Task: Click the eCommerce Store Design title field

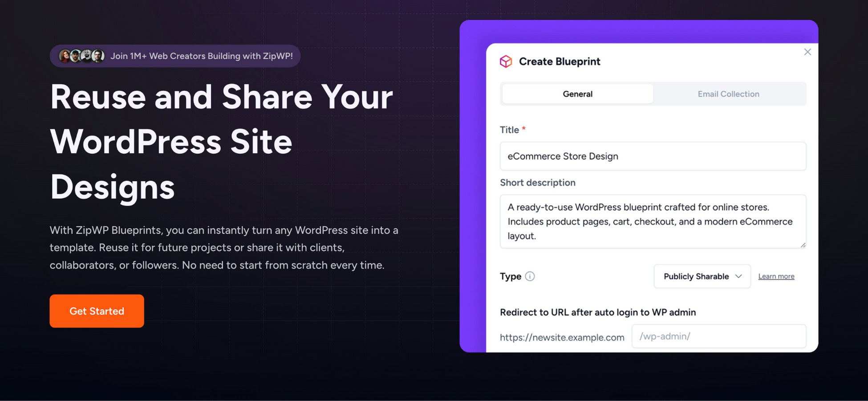Action: tap(653, 156)
